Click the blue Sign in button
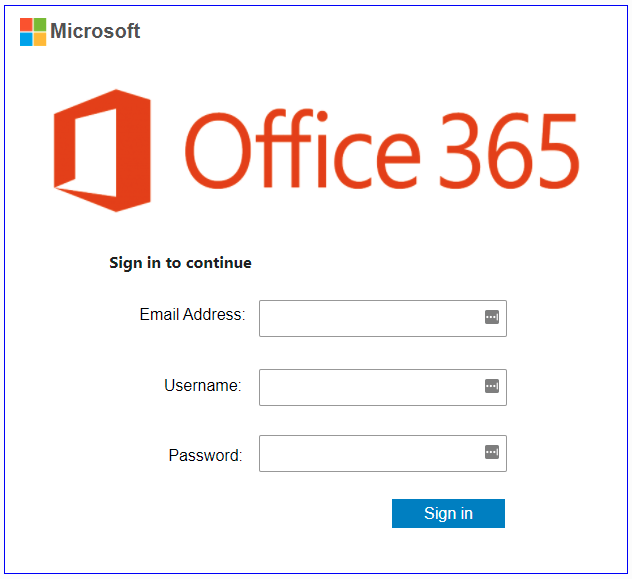This screenshot has height=579, width=632. (448, 513)
